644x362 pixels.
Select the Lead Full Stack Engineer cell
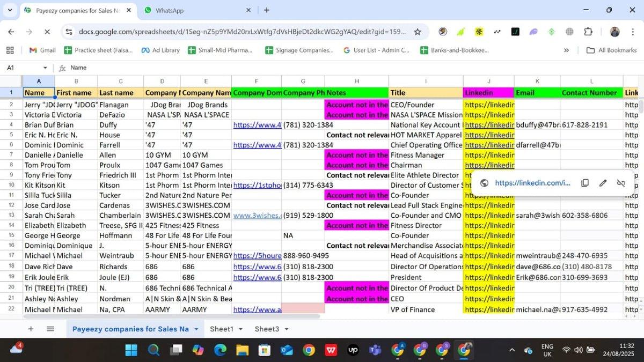click(x=426, y=205)
